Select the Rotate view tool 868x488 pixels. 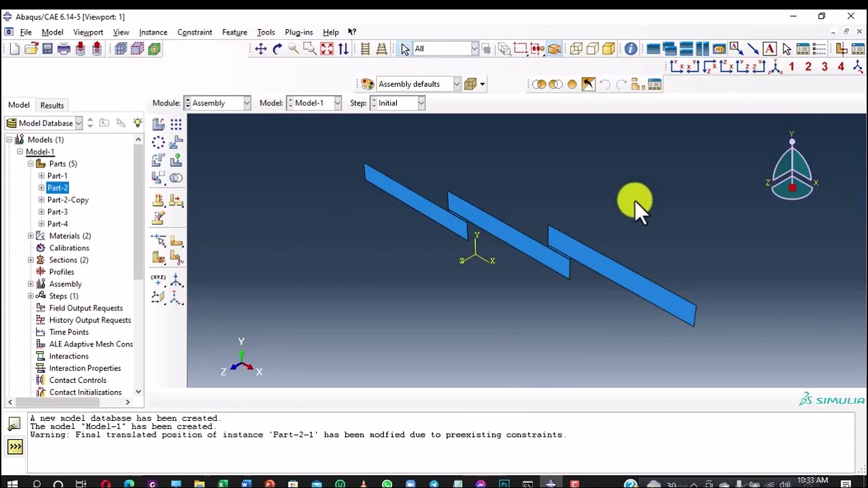pos(277,49)
